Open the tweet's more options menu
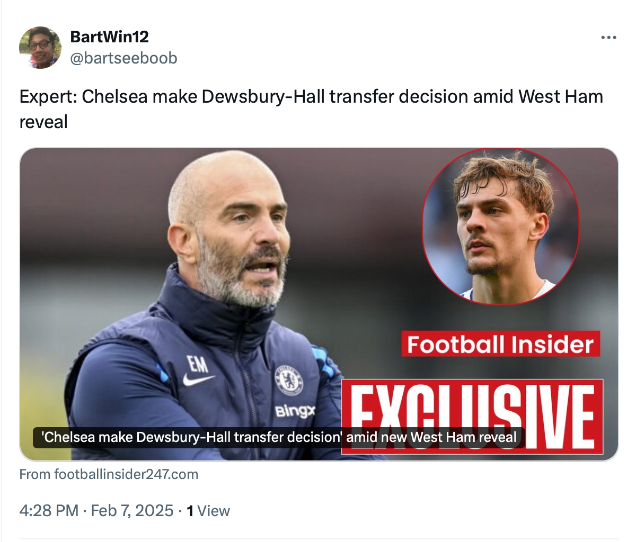Viewport: 636px width, 542px height. [x=608, y=38]
